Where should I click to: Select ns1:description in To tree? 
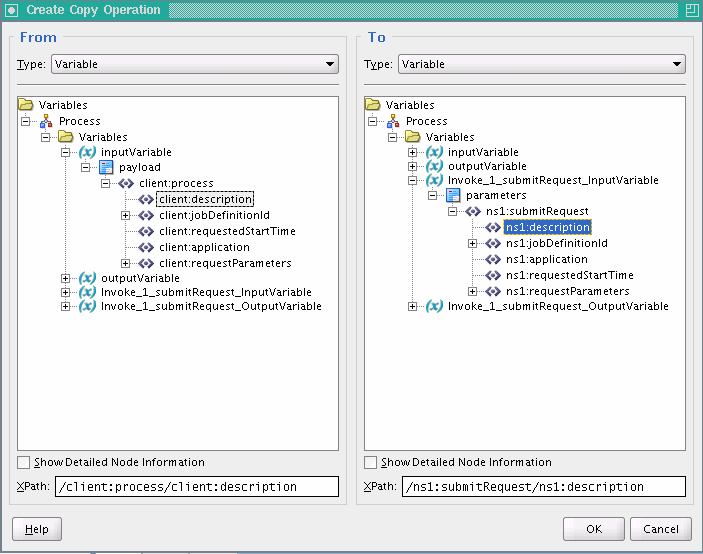point(547,227)
